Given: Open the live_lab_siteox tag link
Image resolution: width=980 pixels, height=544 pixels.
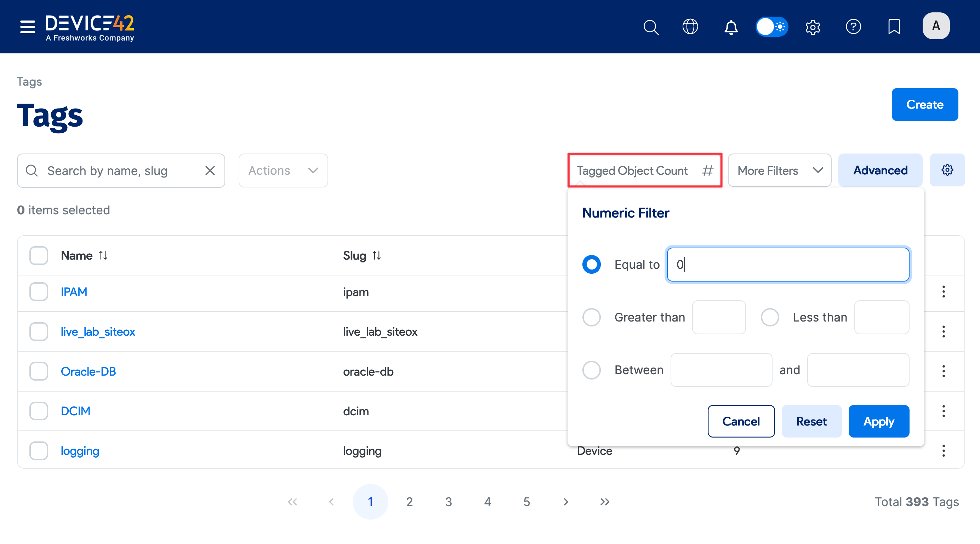Looking at the screenshot, I should coord(98,331).
